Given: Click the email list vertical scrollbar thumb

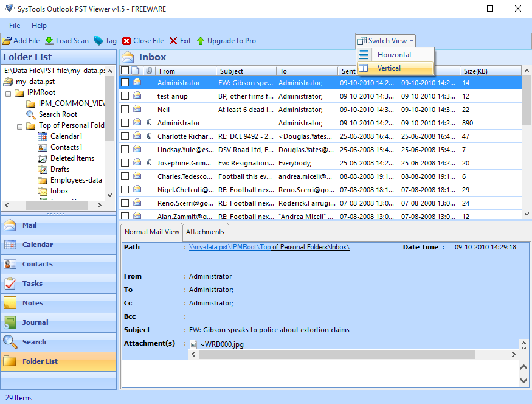Looking at the screenshot, I should click(527, 100).
